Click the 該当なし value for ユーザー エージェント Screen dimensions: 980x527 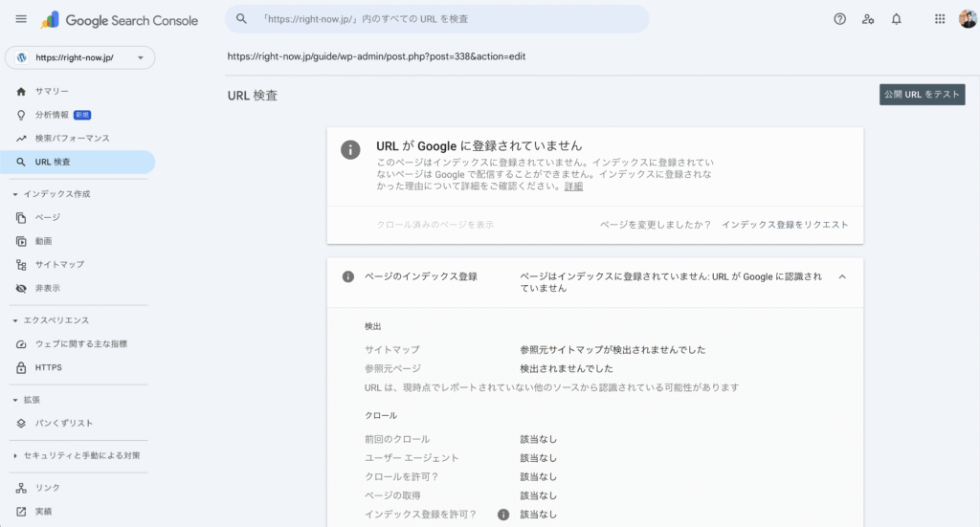(538, 458)
